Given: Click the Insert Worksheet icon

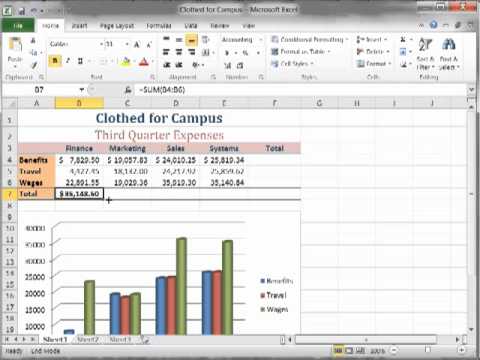Looking at the screenshot, I should [145, 339].
